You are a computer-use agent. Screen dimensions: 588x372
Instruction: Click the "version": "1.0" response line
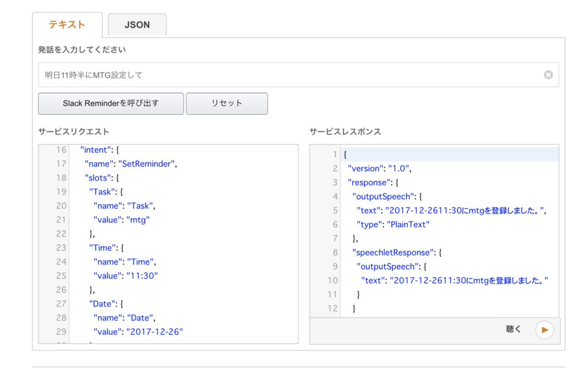[x=380, y=168]
